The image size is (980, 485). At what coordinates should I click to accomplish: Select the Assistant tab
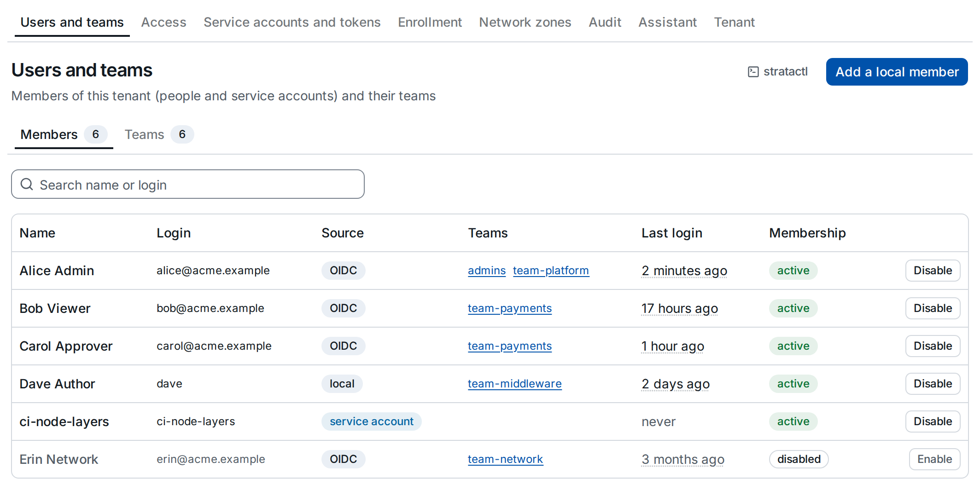click(667, 22)
